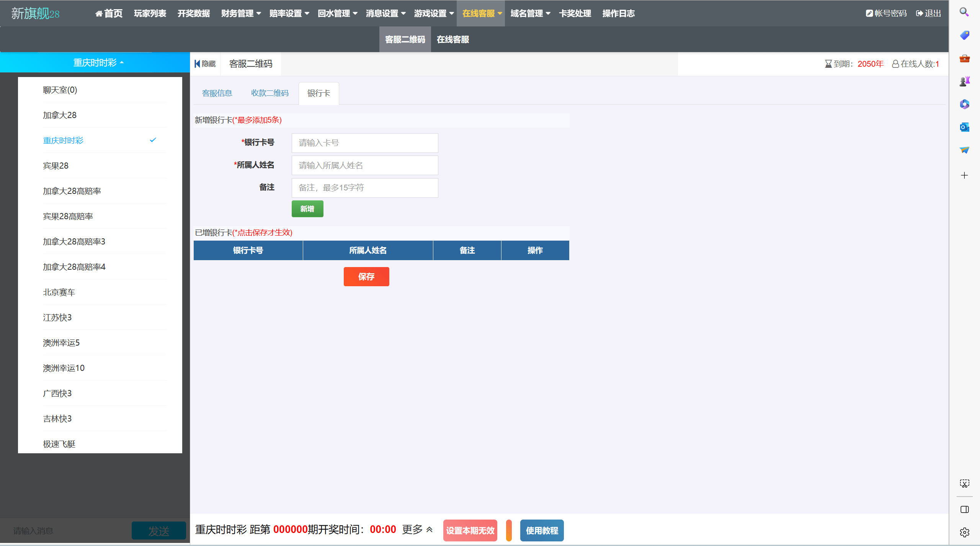Focus the 备注 input field
Viewport: 980px width, 546px height.
pos(365,188)
